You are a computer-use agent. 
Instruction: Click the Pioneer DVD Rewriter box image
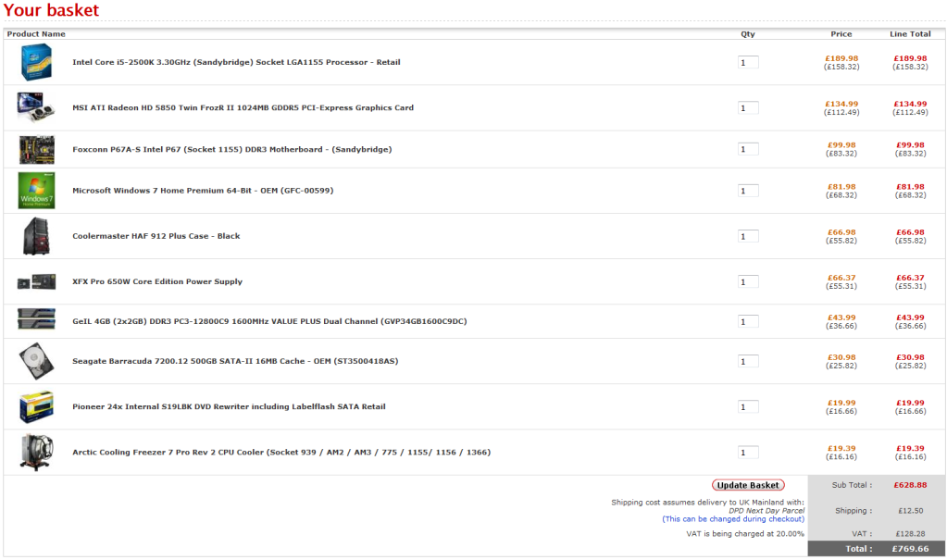tap(36, 406)
